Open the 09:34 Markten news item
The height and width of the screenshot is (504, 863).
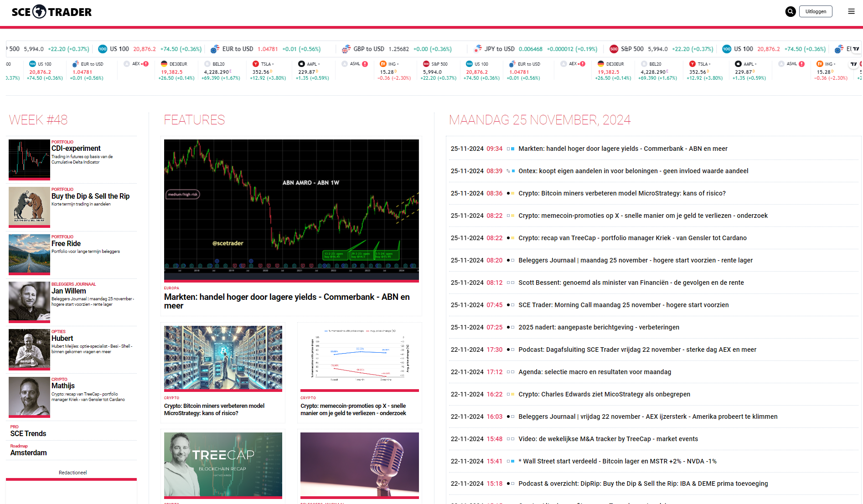(623, 149)
